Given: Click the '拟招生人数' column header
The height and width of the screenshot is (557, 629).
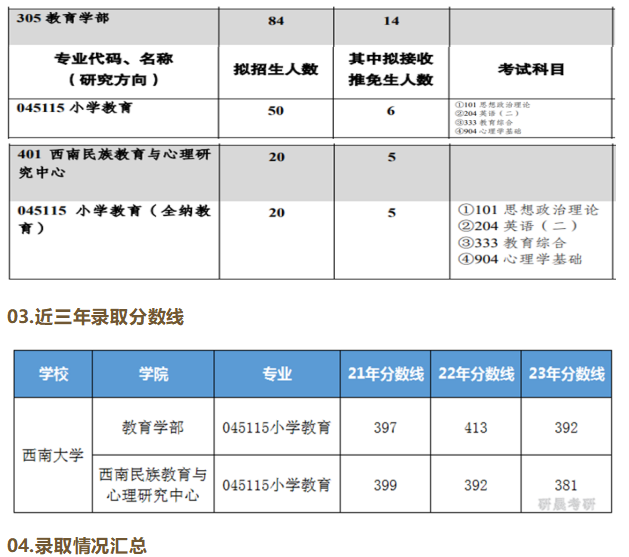Looking at the screenshot, I should click(x=276, y=69).
